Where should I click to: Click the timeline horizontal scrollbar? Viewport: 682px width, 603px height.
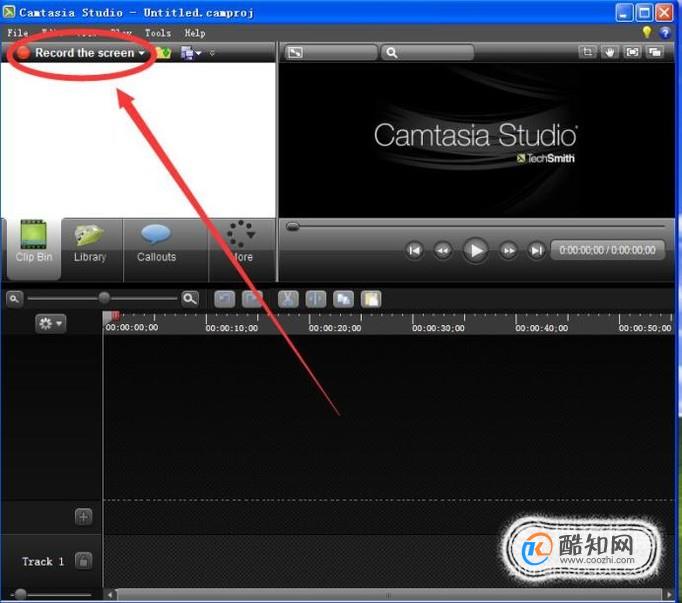coord(388,595)
